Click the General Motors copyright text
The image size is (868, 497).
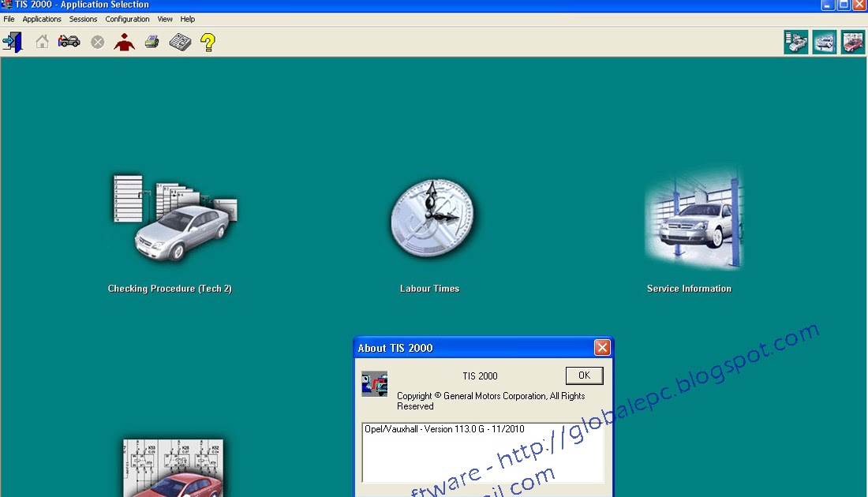(491, 401)
